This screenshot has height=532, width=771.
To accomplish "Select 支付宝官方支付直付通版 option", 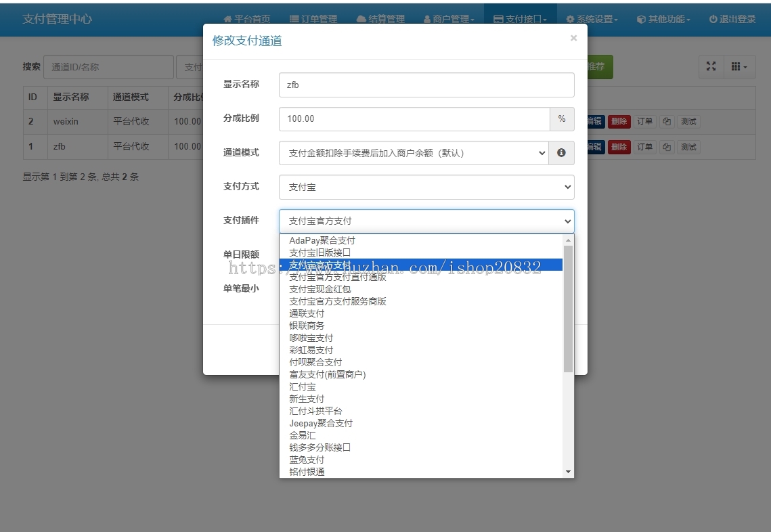I will [x=421, y=278].
